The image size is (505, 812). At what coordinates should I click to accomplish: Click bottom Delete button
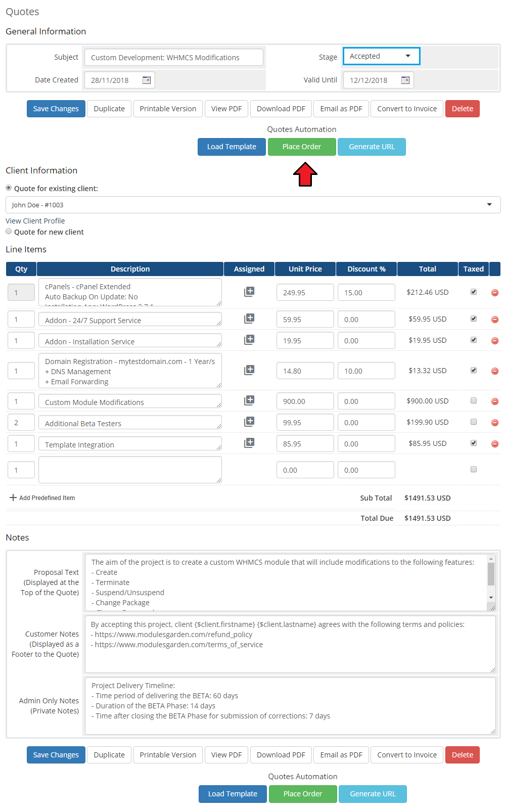pyautogui.click(x=463, y=755)
